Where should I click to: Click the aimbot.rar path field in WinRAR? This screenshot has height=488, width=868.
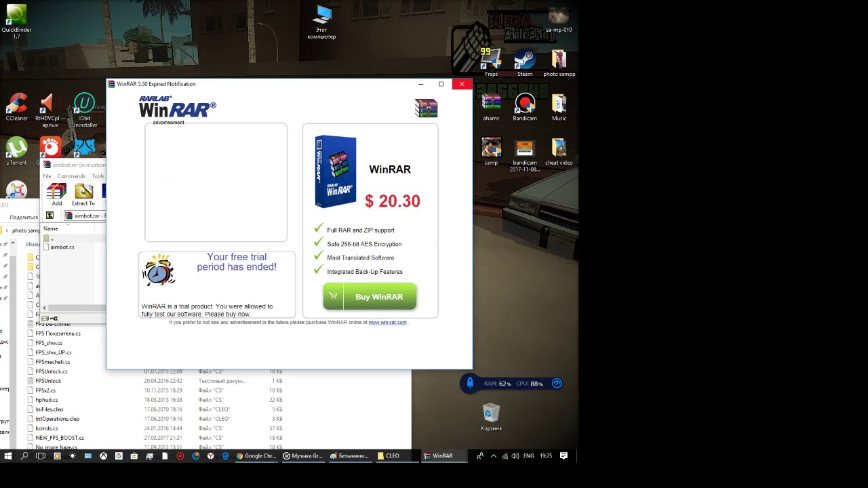[x=85, y=216]
